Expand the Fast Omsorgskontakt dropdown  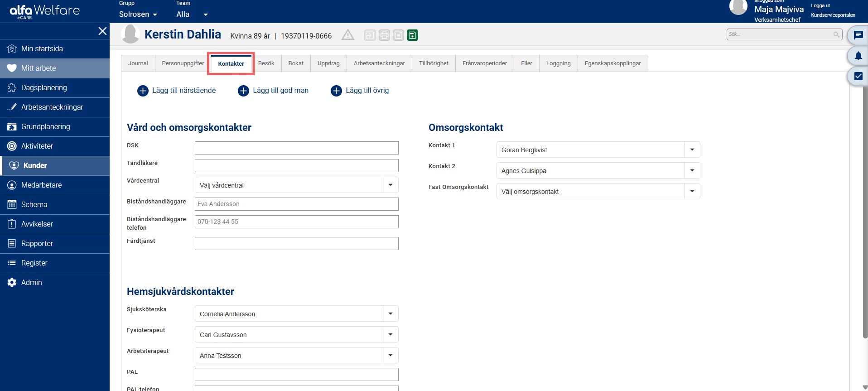(x=692, y=191)
